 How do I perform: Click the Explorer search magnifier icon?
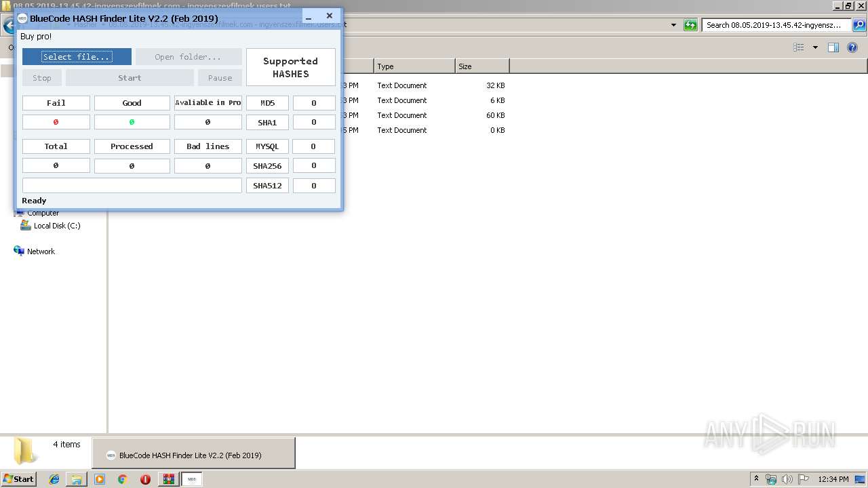pyautogui.click(x=859, y=25)
